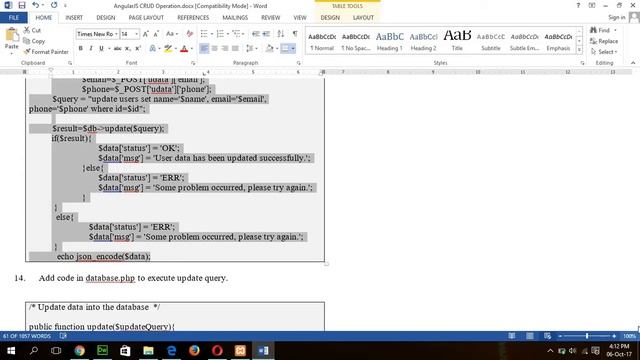Toggle superscript formatting

pos(138,49)
